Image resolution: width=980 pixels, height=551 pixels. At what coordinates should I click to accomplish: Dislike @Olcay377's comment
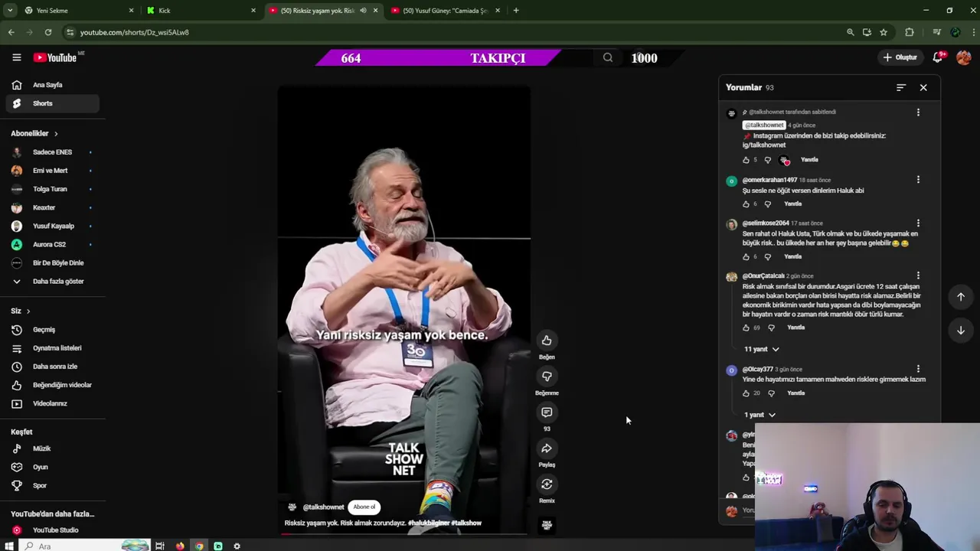tap(771, 393)
